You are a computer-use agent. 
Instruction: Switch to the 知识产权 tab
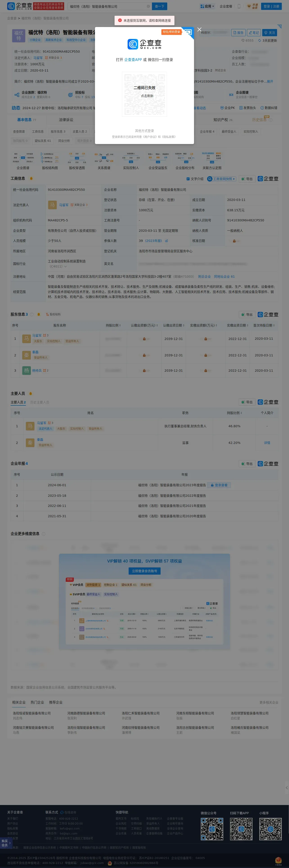click(223, 120)
